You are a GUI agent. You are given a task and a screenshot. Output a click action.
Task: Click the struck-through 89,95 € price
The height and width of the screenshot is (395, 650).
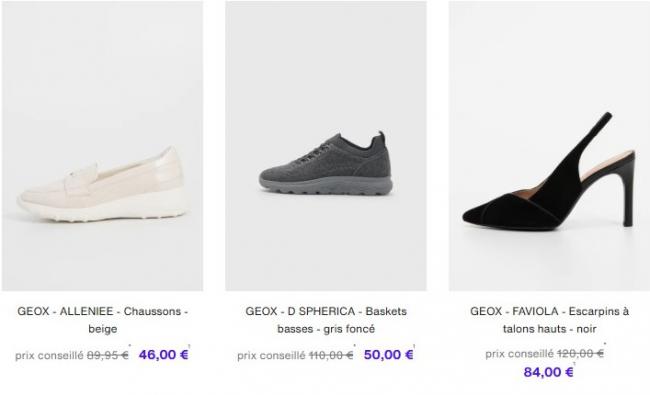[x=107, y=355]
